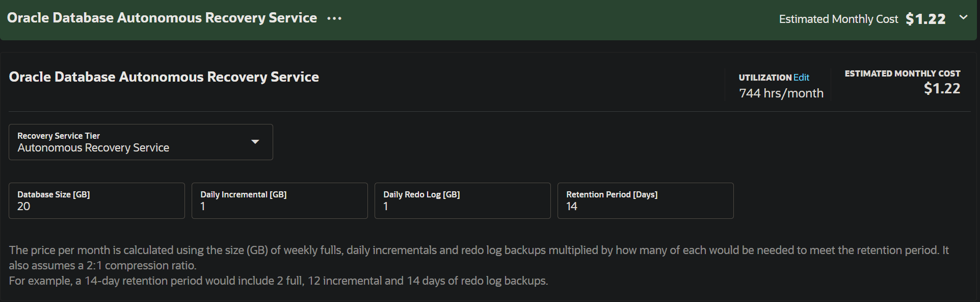The height and width of the screenshot is (302, 980).
Task: Click the green header title Oracle Database Autonomous Recovery Service
Action: click(162, 18)
